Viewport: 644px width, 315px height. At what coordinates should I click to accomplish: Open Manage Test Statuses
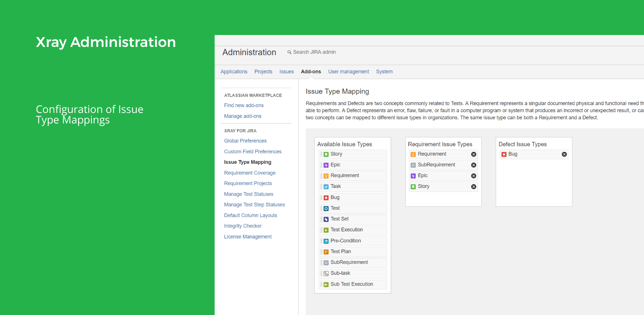(x=248, y=194)
